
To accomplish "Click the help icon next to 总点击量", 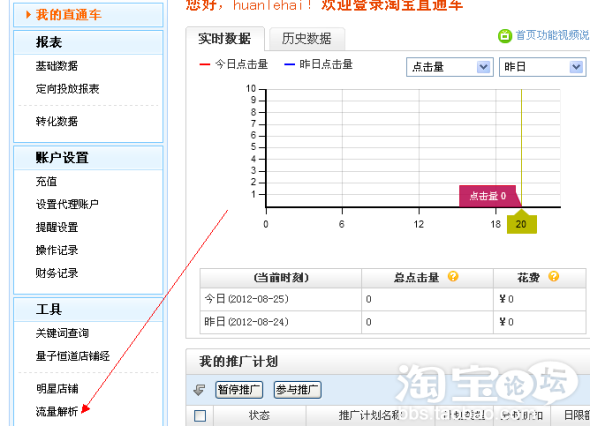I will pos(453,277).
